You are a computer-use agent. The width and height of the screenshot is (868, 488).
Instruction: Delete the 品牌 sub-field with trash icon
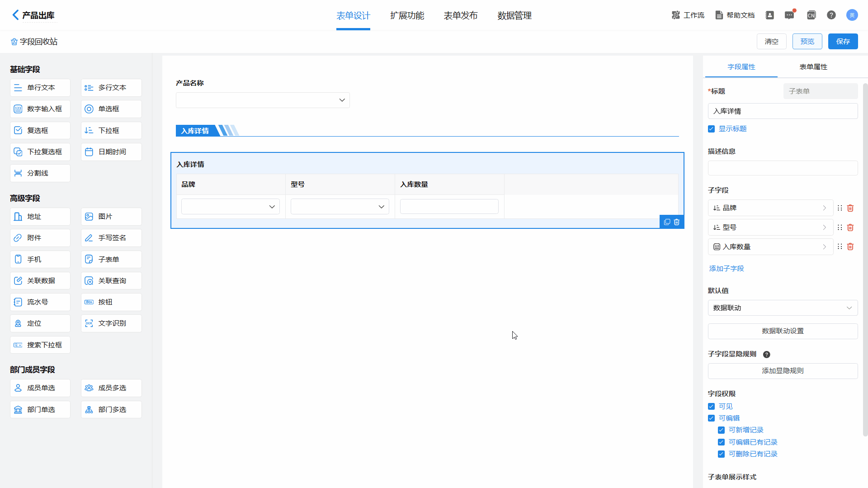pyautogui.click(x=850, y=208)
